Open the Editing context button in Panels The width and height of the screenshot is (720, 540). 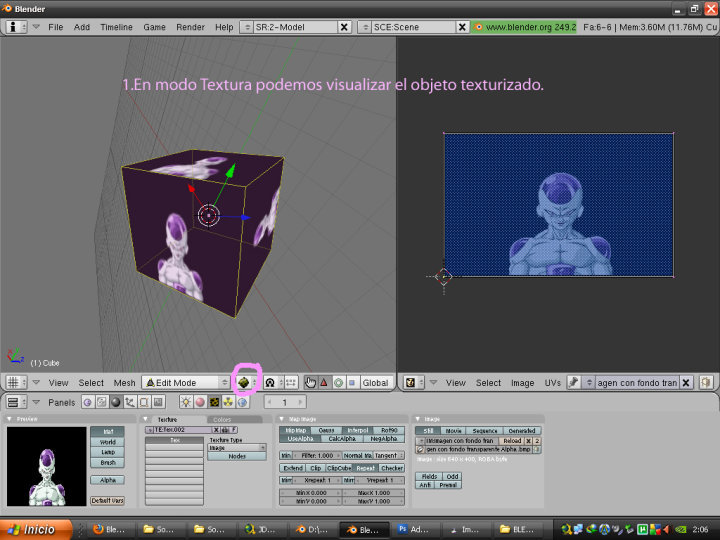pyautogui.click(x=144, y=402)
